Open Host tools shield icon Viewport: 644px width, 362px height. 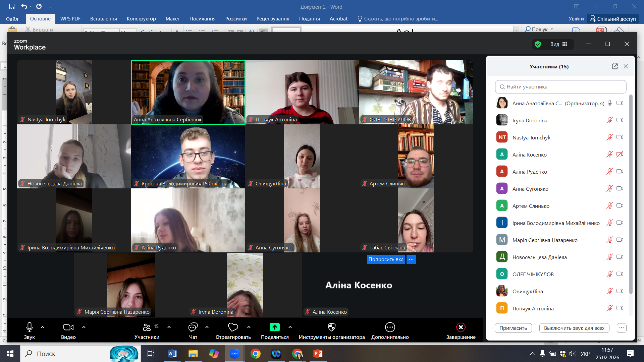click(x=331, y=327)
